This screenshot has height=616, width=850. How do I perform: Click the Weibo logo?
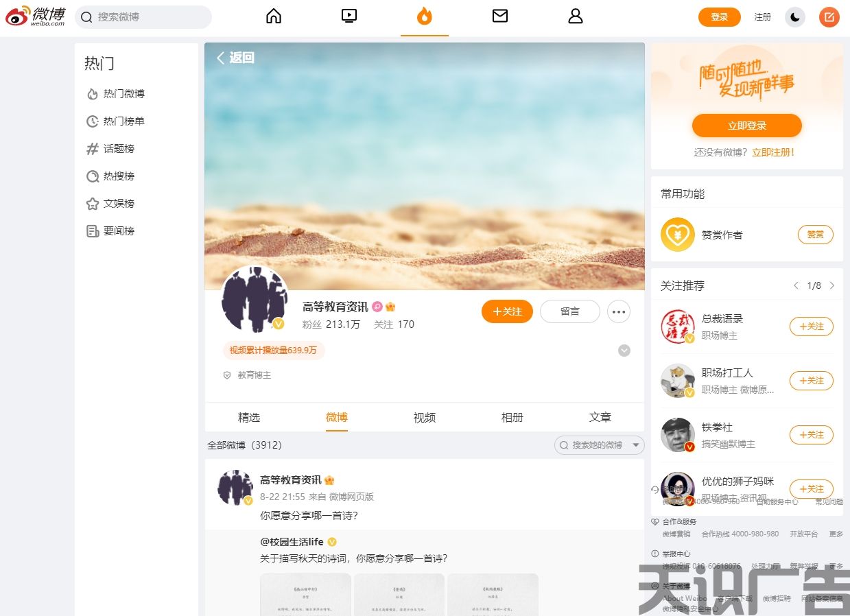[x=35, y=16]
